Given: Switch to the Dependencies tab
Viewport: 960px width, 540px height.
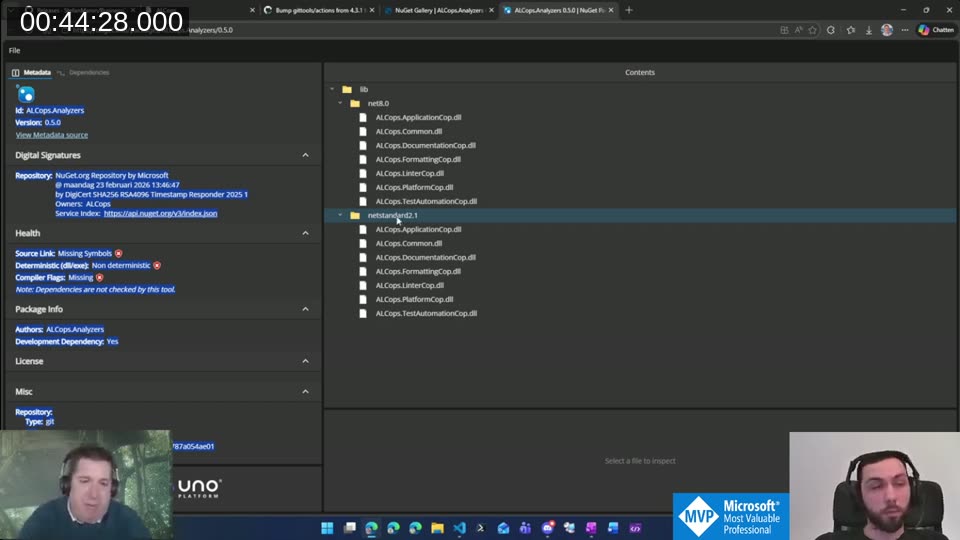Looking at the screenshot, I should (83, 72).
